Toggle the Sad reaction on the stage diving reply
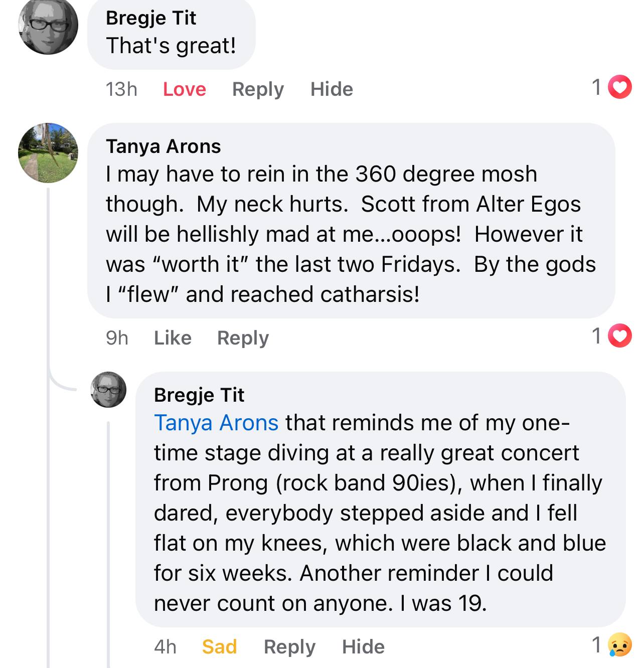 (219, 647)
